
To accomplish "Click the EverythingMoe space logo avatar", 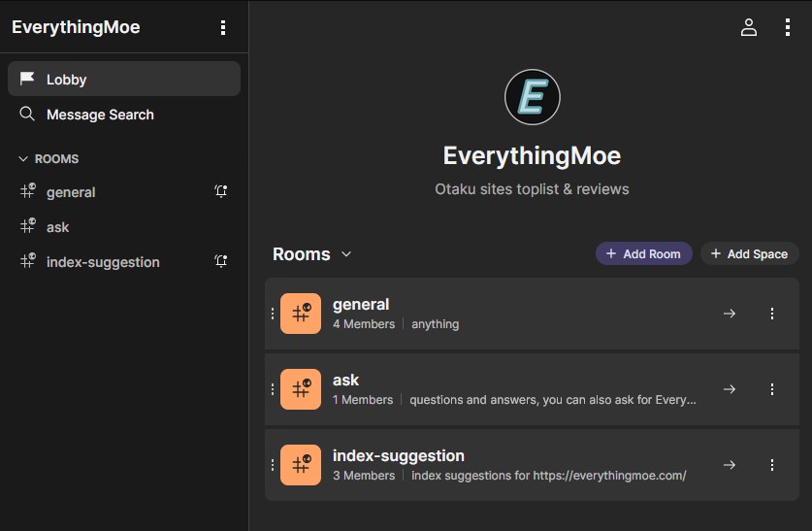I will pyautogui.click(x=532, y=97).
